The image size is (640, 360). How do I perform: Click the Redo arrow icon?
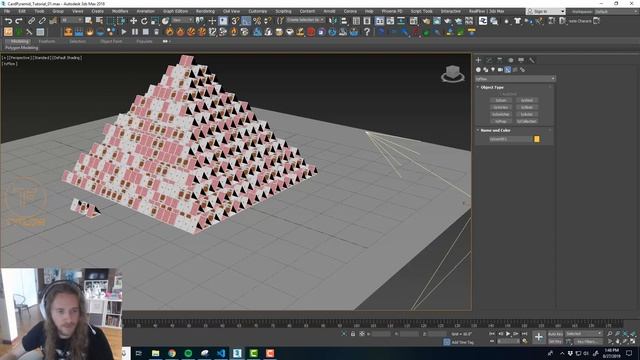(x=19, y=21)
